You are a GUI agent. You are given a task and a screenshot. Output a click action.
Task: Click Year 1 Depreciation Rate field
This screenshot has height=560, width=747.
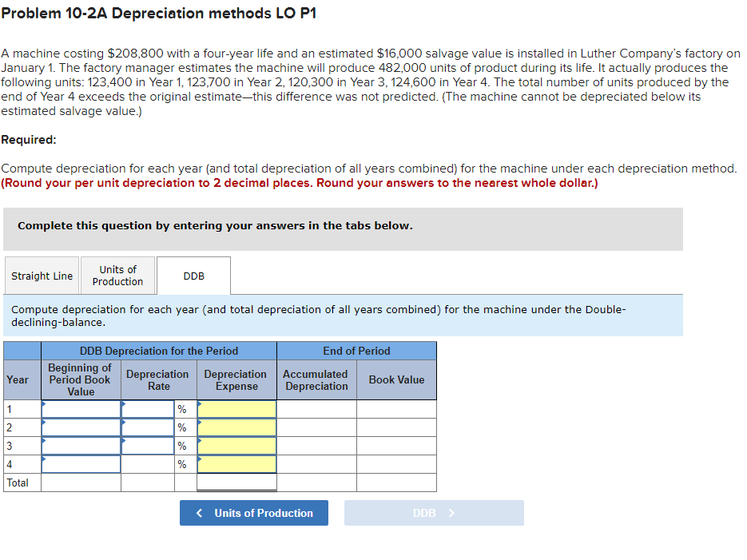click(148, 409)
